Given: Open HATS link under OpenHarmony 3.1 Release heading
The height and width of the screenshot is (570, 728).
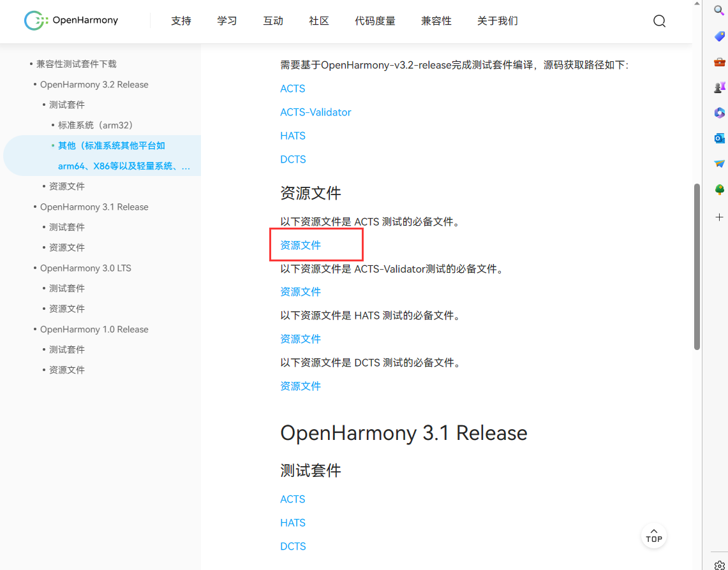Looking at the screenshot, I should (292, 523).
